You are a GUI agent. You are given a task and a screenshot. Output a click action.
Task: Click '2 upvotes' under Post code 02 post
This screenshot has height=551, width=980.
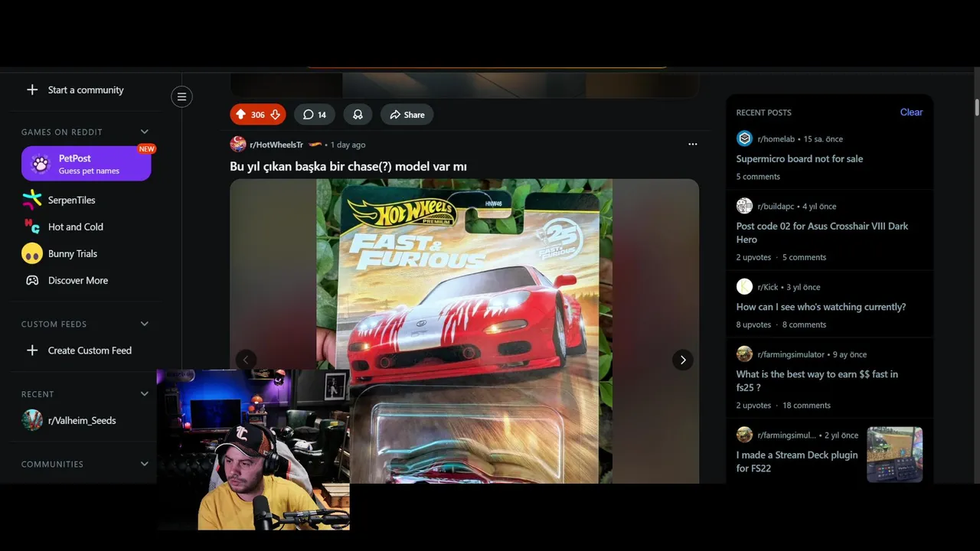(x=753, y=257)
